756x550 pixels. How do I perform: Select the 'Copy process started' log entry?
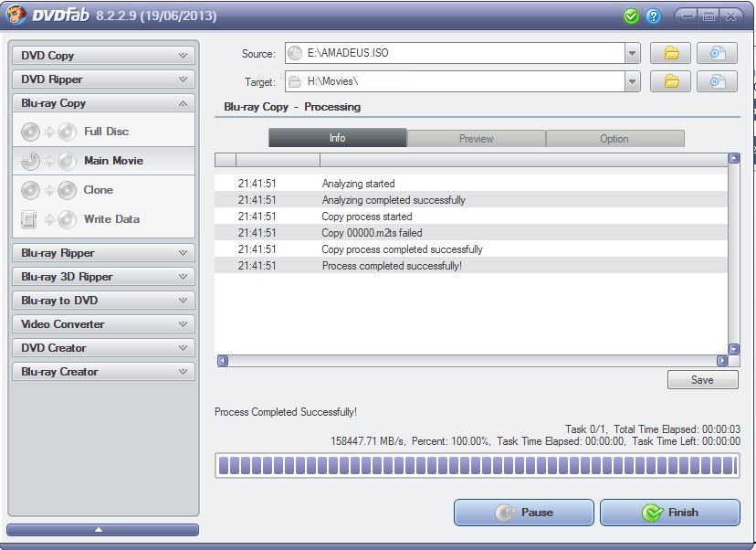(x=471, y=217)
